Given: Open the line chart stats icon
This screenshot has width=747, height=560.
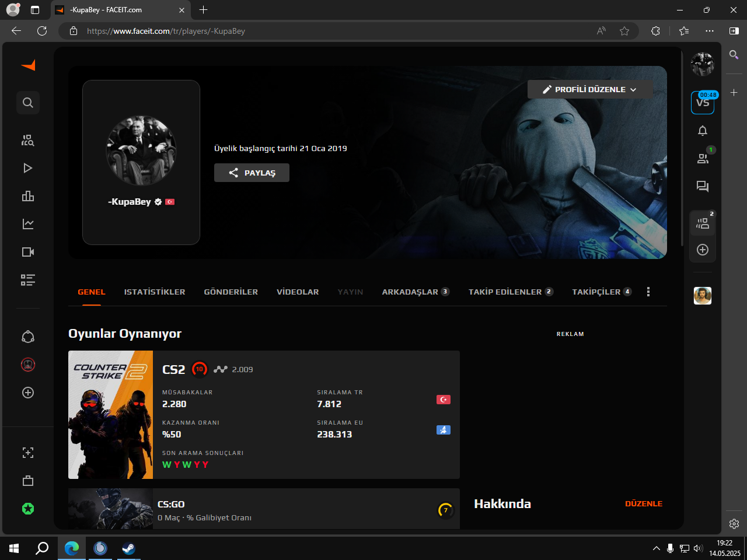Looking at the screenshot, I should (x=28, y=224).
